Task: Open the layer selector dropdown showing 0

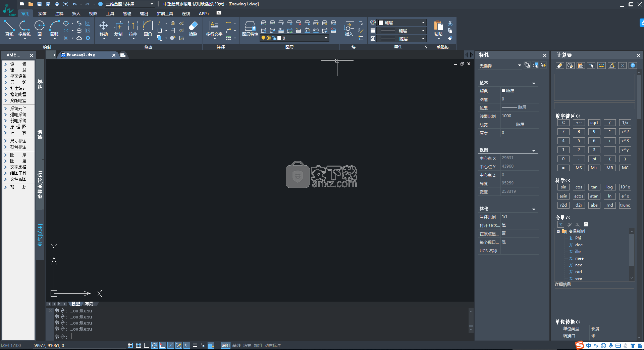Action: click(x=294, y=38)
